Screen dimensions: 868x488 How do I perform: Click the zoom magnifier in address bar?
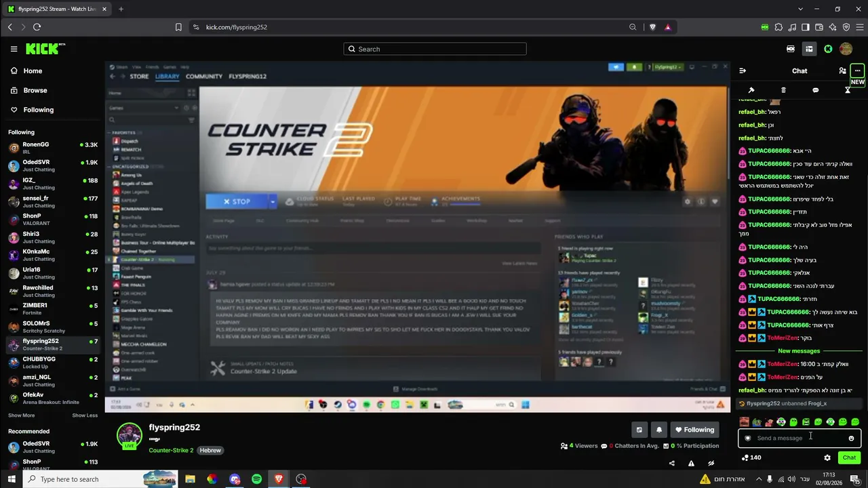pyautogui.click(x=633, y=27)
